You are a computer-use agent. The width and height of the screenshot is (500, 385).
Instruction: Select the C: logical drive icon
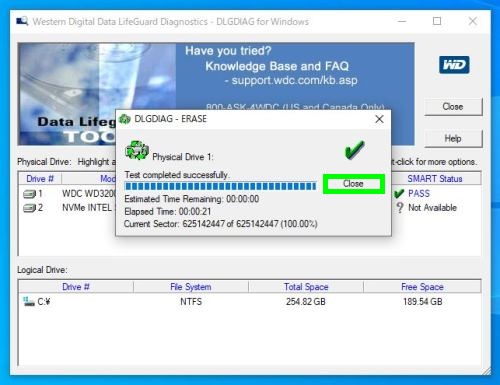pyautogui.click(x=29, y=301)
